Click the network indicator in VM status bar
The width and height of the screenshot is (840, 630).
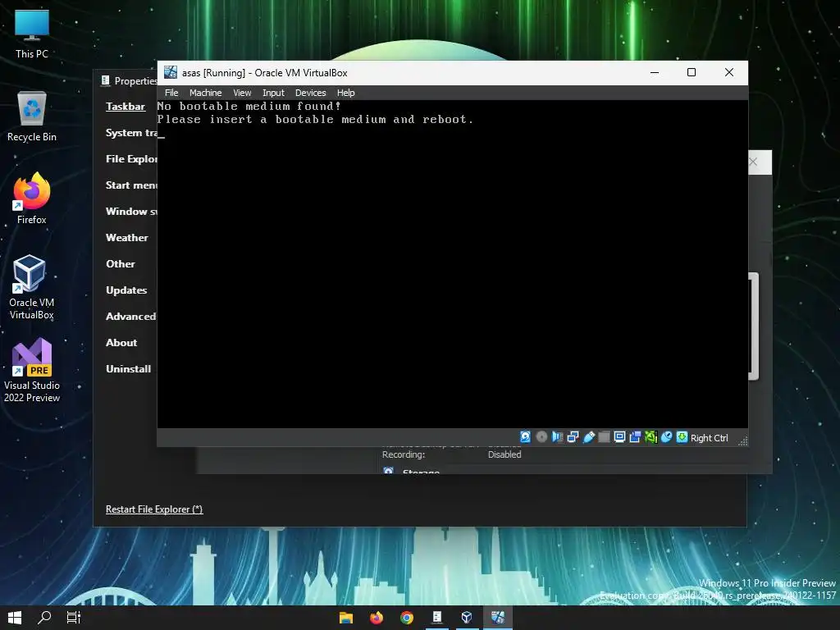[x=573, y=437]
